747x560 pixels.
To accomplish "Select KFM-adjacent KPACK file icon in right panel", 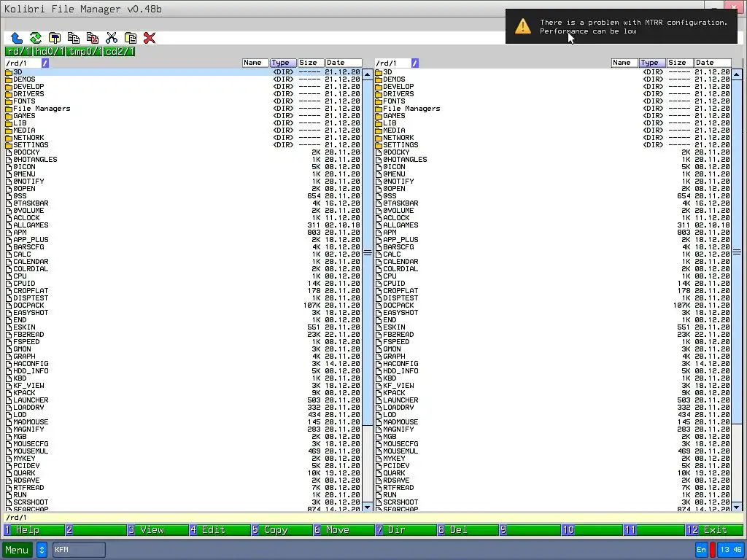I will tap(379, 393).
